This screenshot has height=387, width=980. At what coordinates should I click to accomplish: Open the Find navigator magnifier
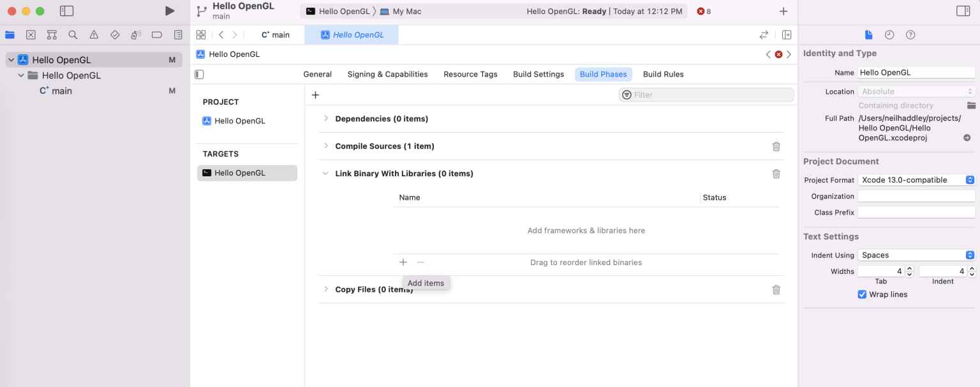pos(73,35)
